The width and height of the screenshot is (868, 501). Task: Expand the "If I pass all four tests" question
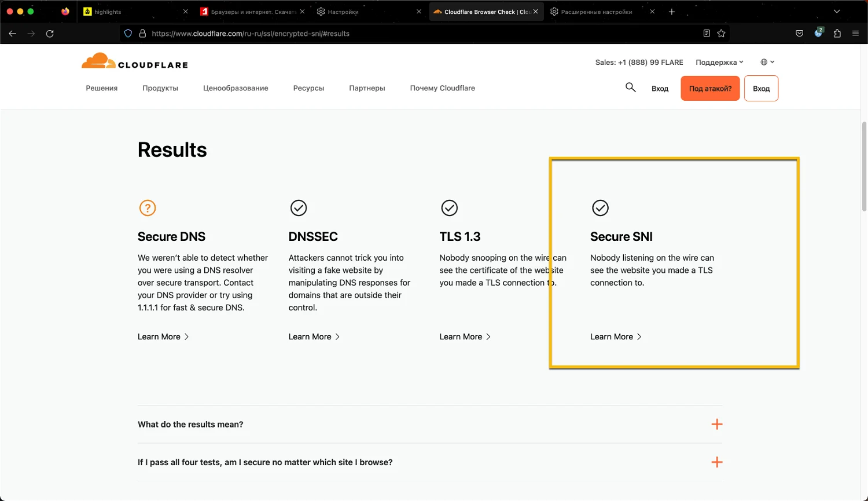[716, 462]
